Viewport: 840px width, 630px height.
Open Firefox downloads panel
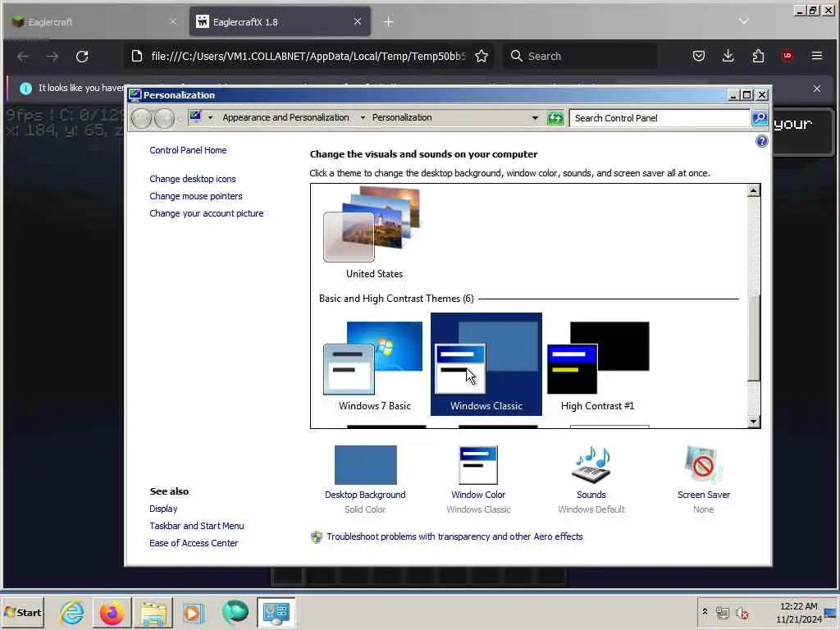(x=728, y=56)
